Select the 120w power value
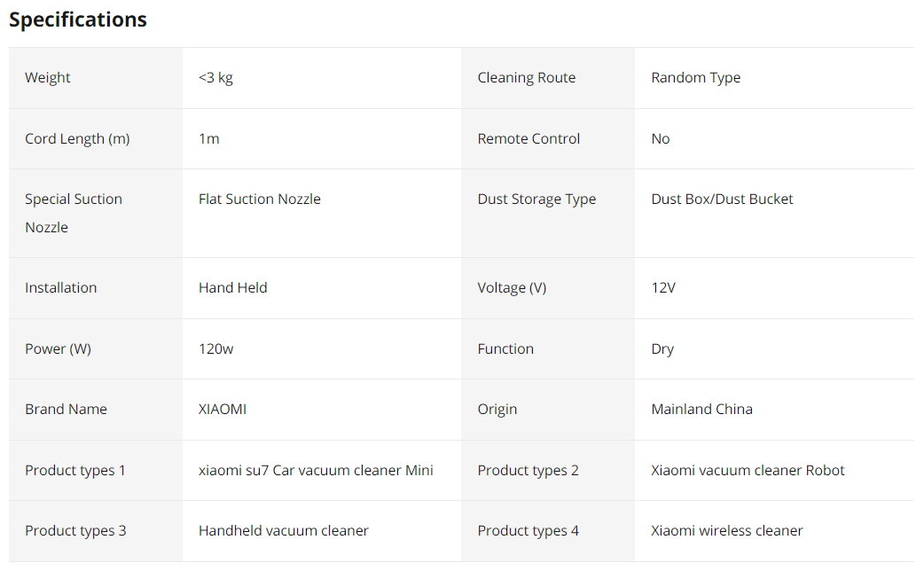Screen dimensions: 924x571 pos(215,348)
